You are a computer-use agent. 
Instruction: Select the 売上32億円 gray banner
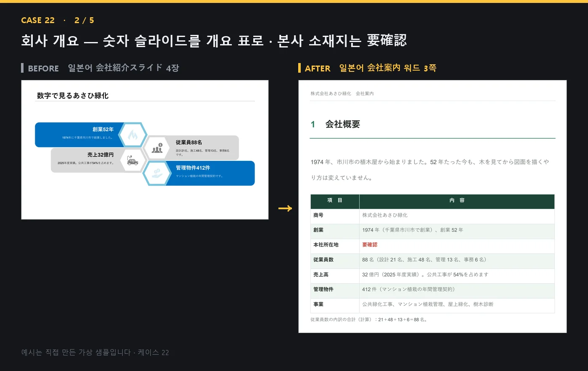tap(87, 160)
